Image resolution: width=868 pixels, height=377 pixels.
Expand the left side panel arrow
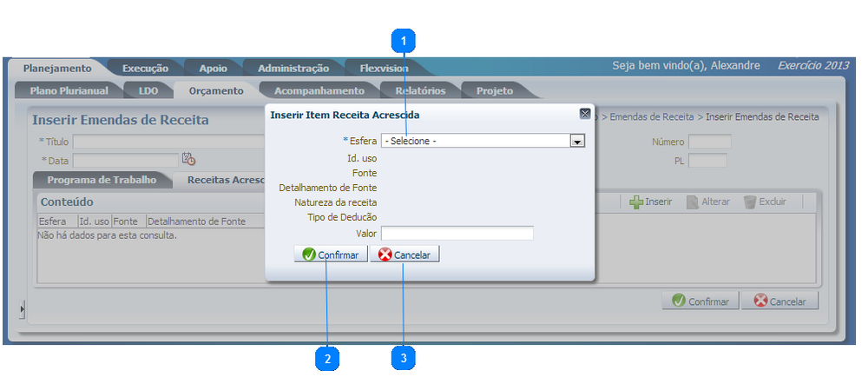pos(23,309)
